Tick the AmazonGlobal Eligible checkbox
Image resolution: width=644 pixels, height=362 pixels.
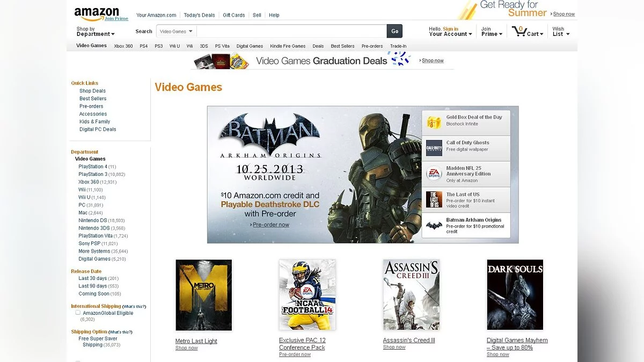(78, 313)
